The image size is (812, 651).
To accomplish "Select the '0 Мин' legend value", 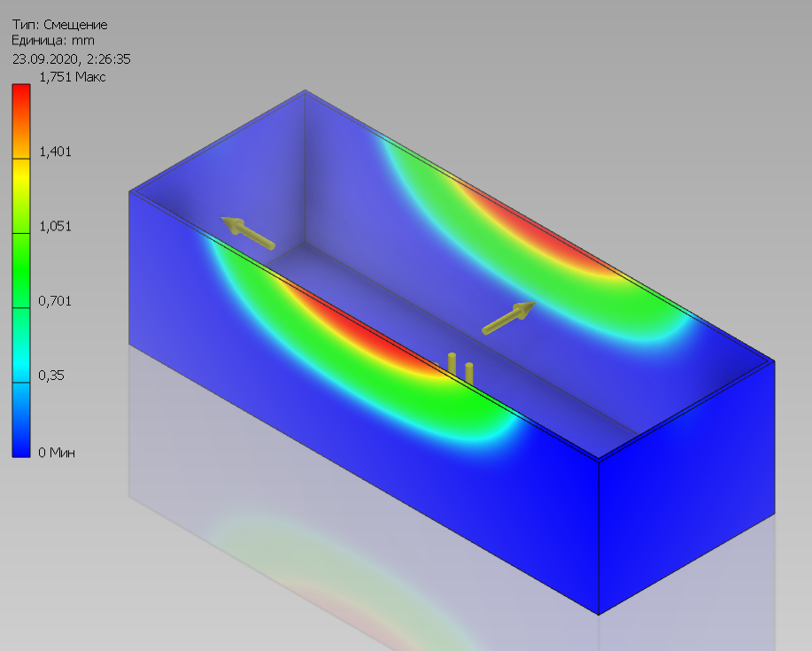I will [57, 453].
